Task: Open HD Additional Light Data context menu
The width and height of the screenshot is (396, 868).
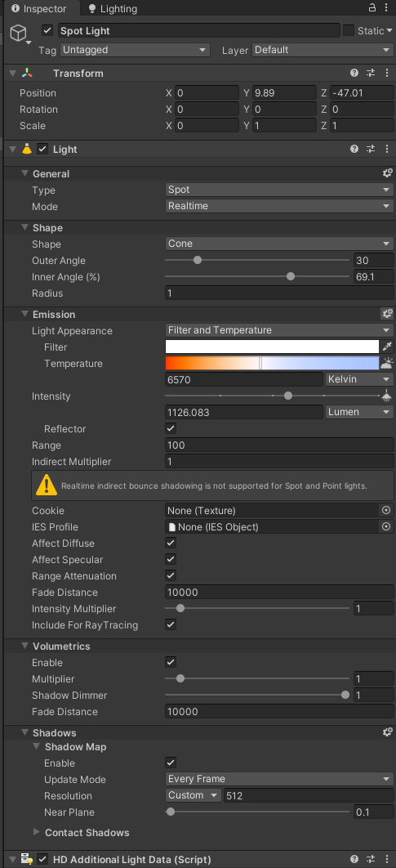Action: pos(386,859)
